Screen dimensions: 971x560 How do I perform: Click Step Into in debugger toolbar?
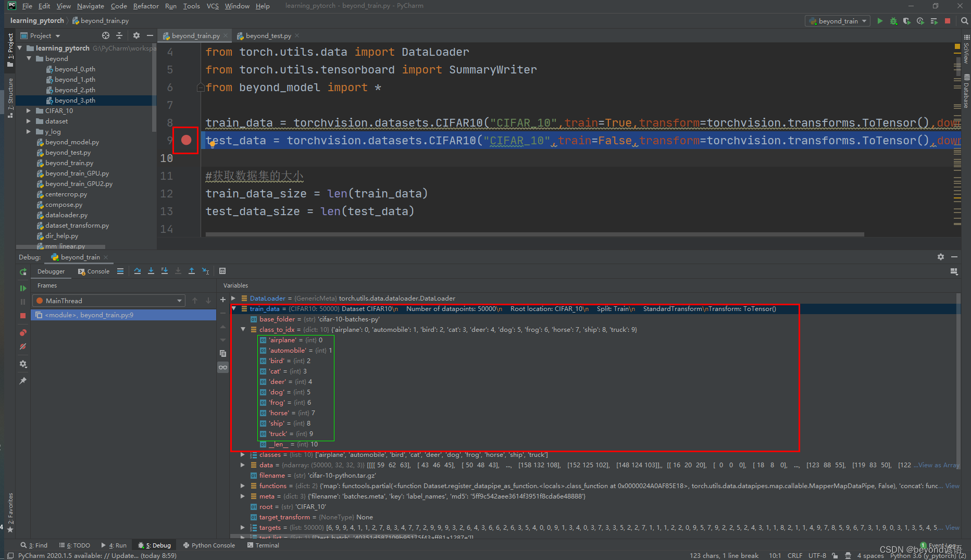(x=151, y=271)
